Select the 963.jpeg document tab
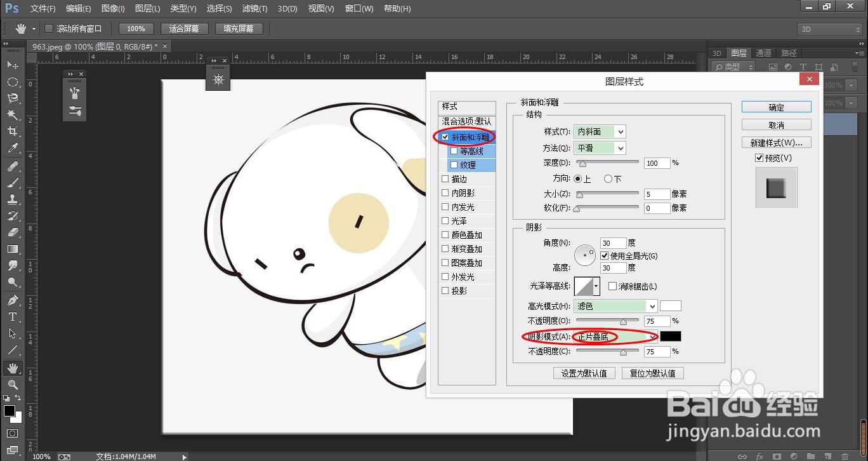The image size is (868, 461). 100,46
